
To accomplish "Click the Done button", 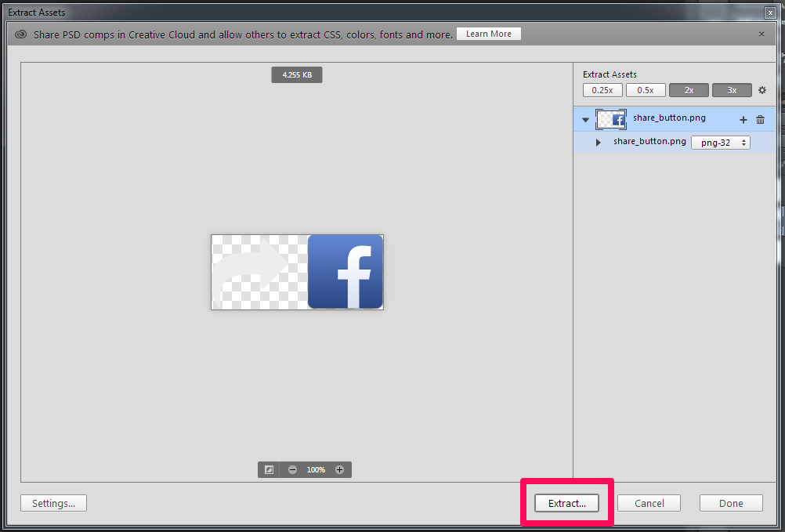I will point(731,503).
